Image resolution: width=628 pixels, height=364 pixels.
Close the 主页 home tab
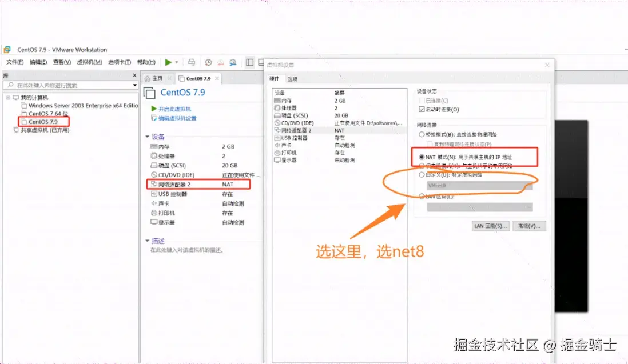tap(169, 78)
